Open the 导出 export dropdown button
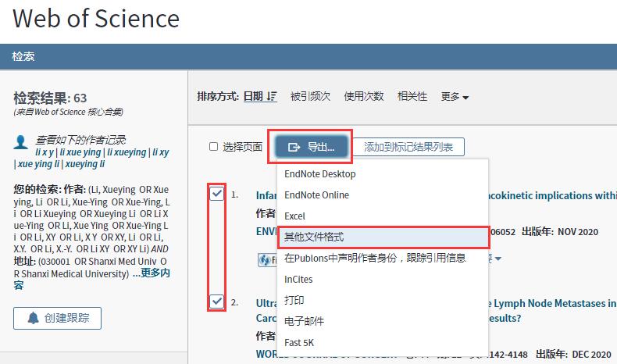This screenshot has width=617, height=364. pyautogui.click(x=311, y=147)
